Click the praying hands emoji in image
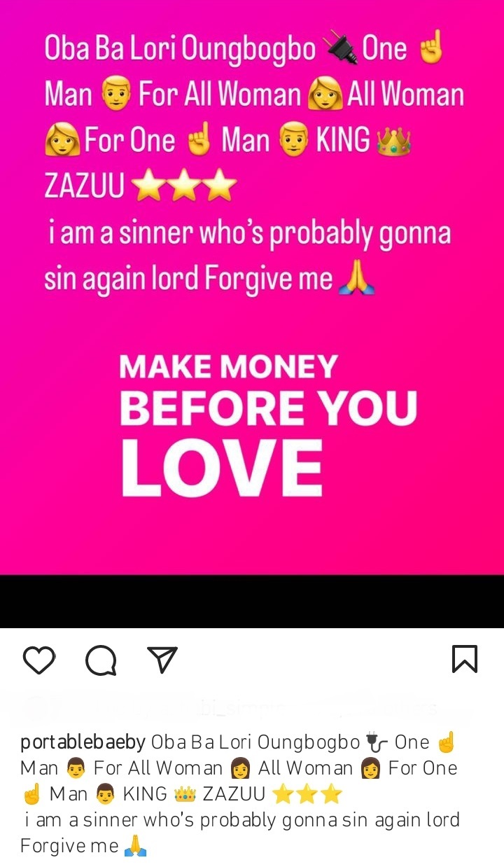The image size is (504, 867). click(x=357, y=279)
